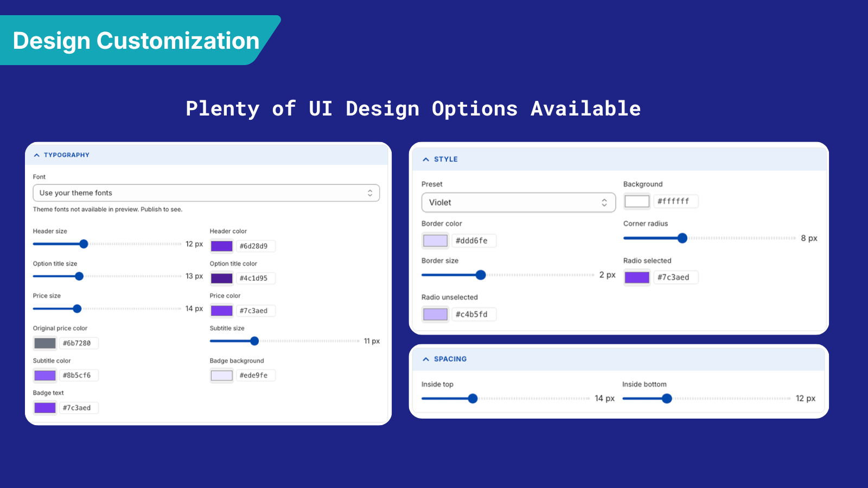Open the Violet preset dropdown
868x488 pixels.
pos(519,202)
